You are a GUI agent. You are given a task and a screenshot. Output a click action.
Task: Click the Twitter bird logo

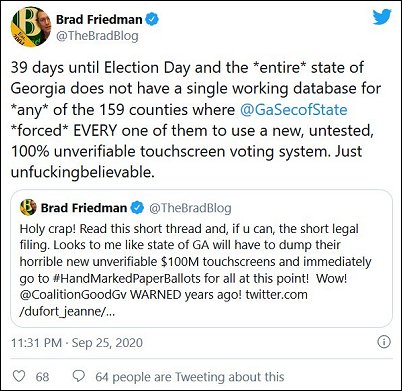pyautogui.click(x=382, y=17)
